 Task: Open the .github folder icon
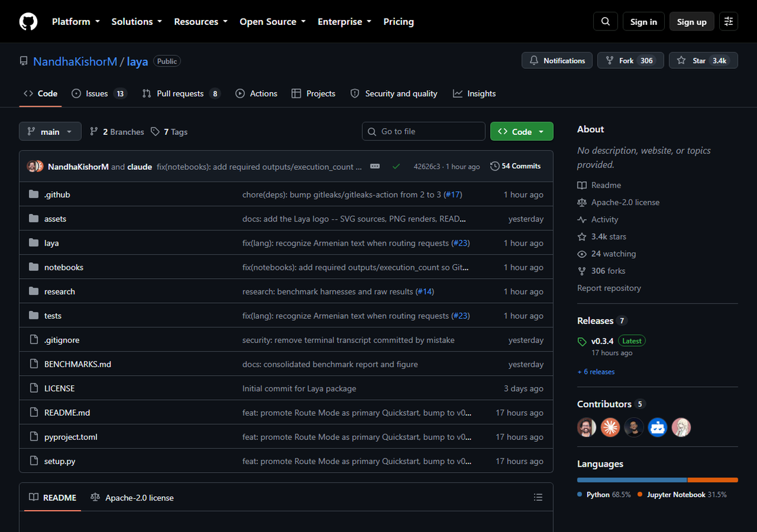(x=33, y=194)
